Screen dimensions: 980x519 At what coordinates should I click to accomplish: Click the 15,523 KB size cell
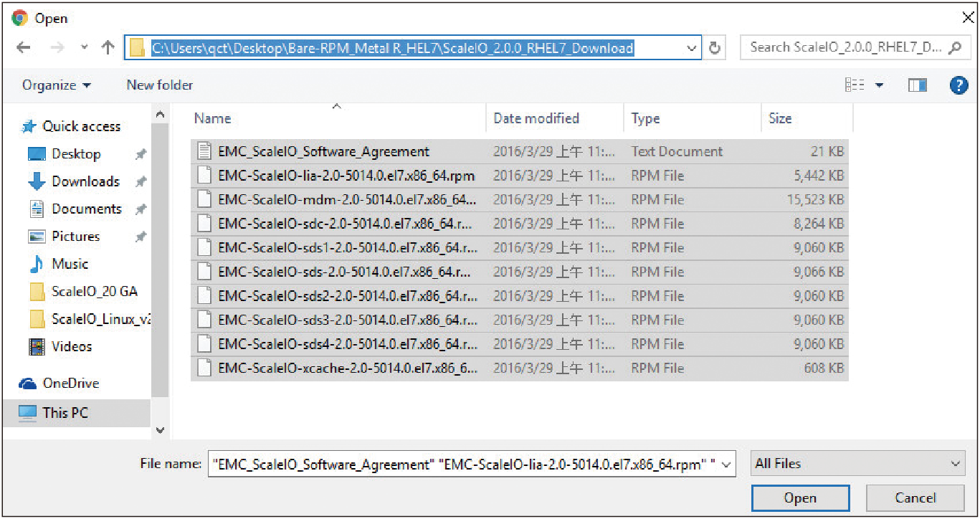(x=815, y=200)
